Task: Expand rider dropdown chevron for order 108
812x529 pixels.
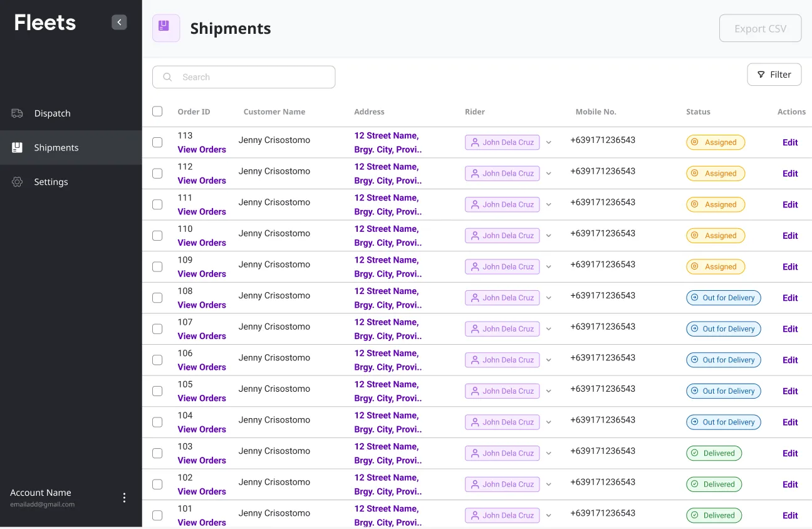Action: pyautogui.click(x=548, y=298)
